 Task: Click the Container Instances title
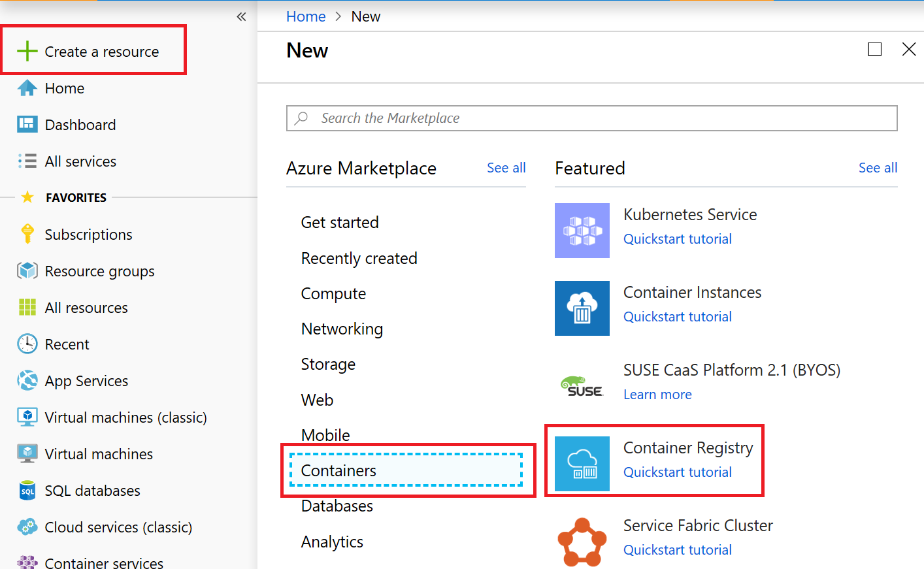[693, 292]
